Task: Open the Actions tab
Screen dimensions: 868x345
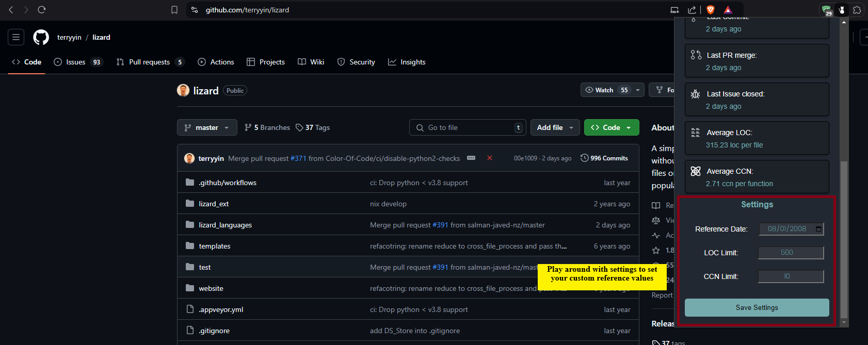Action: coord(216,62)
